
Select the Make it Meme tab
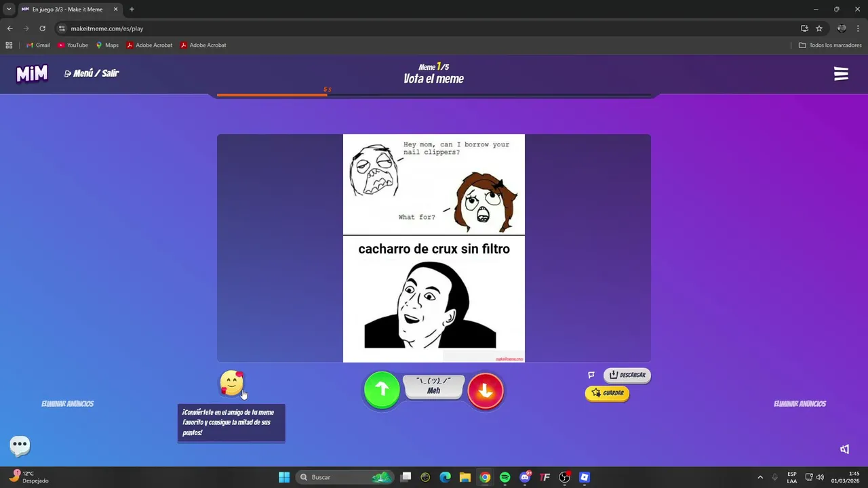click(x=70, y=9)
